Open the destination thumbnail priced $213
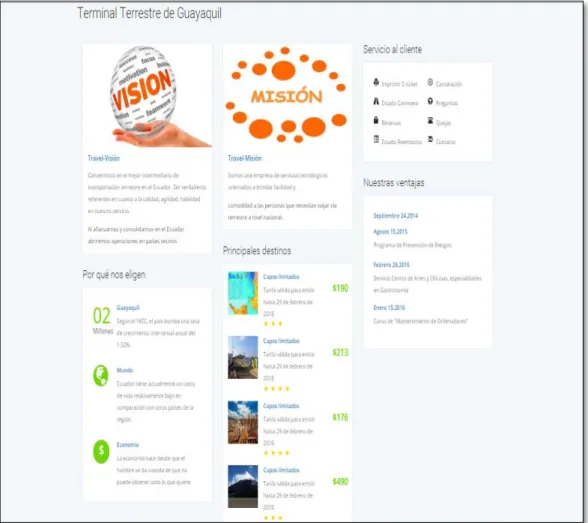588x523 pixels. [x=243, y=357]
